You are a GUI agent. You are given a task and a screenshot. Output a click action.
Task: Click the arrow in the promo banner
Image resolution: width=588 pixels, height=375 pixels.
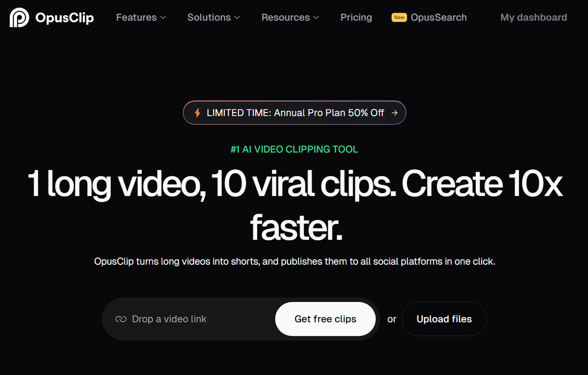394,113
